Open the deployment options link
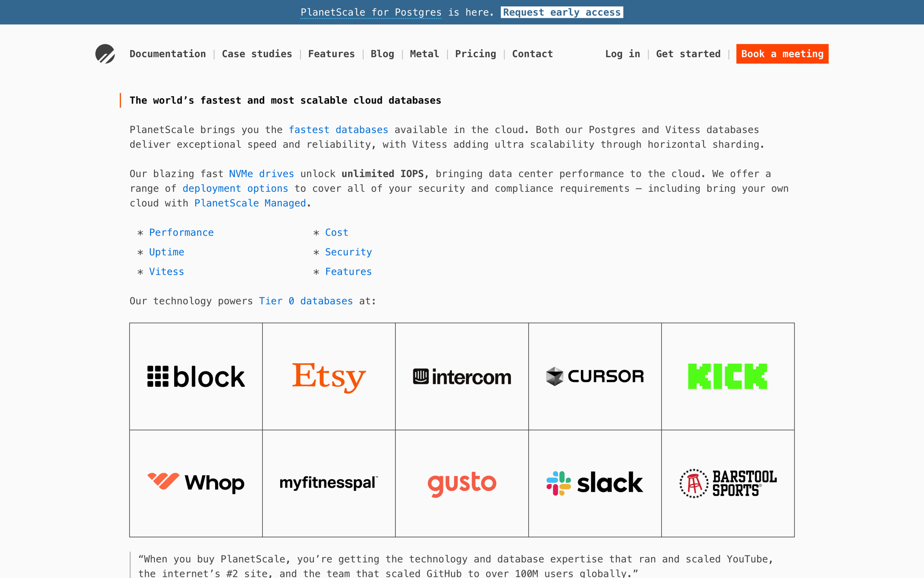Viewport: 924px width, 578px height. [x=235, y=189]
